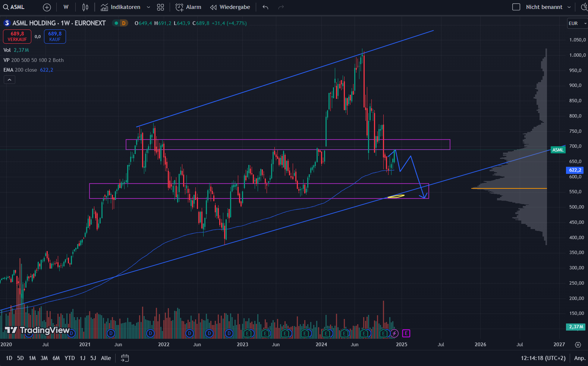Click the earnings E marker just after 2024

[326, 333]
